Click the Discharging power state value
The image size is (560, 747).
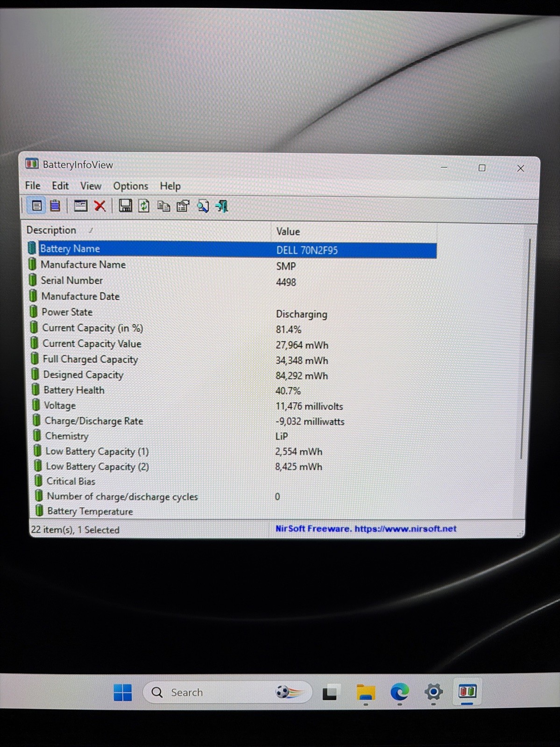point(301,314)
